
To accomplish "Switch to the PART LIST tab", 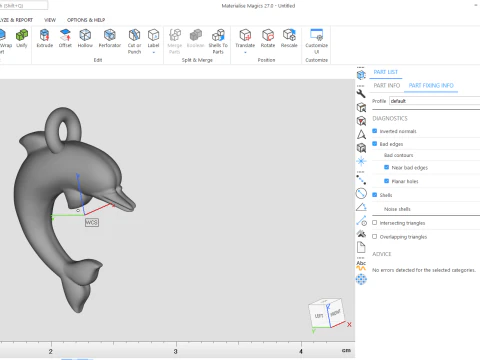I will pyautogui.click(x=386, y=72).
